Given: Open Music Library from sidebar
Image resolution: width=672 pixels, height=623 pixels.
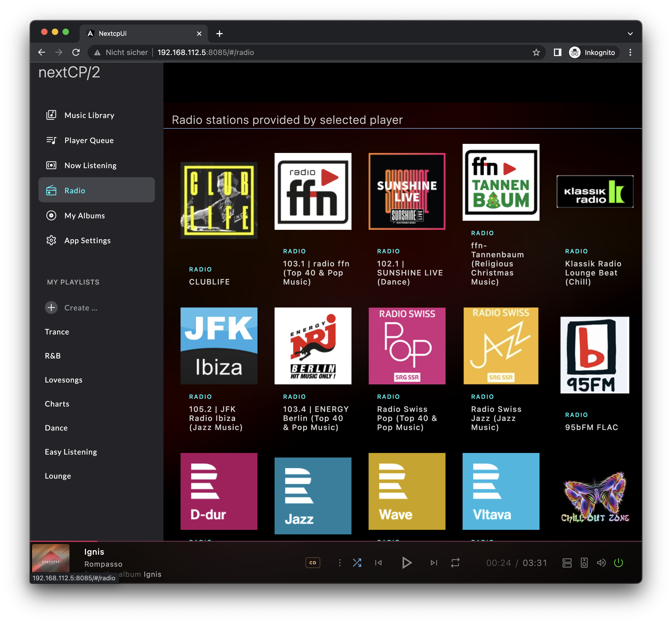Looking at the screenshot, I should point(96,115).
